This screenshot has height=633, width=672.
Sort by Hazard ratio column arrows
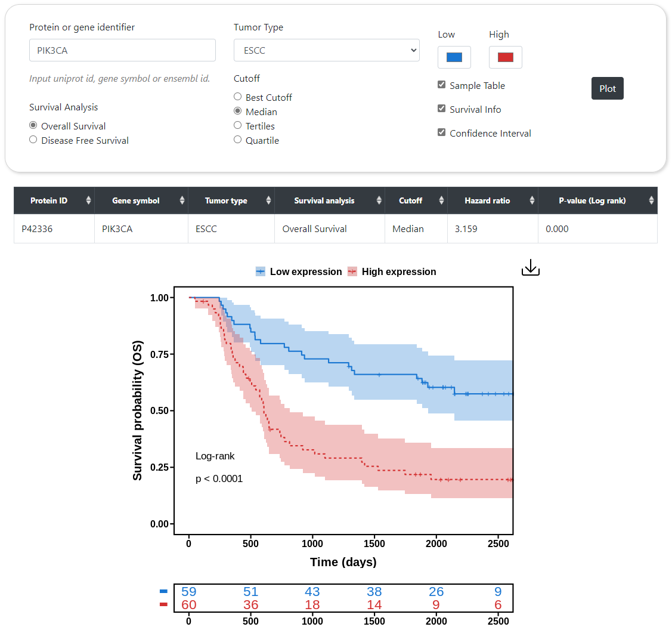[x=532, y=201]
